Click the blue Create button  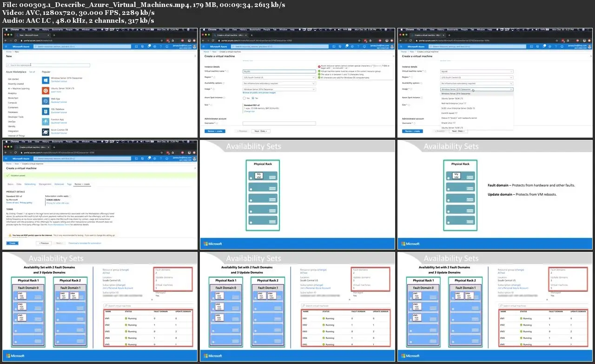click(x=13, y=243)
